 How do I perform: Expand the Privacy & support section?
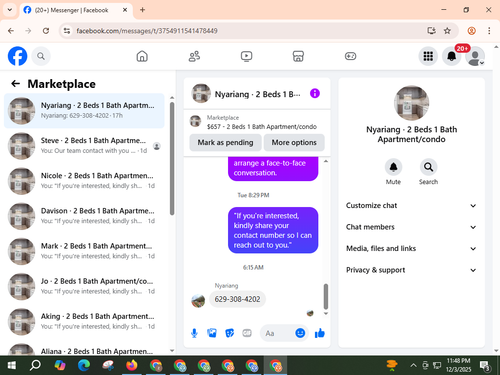411,270
